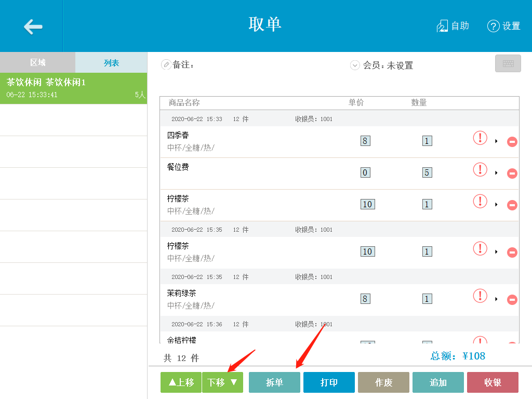Expand the 餐位费 row arrow
Viewport: 532px width, 399px height.
click(x=496, y=173)
